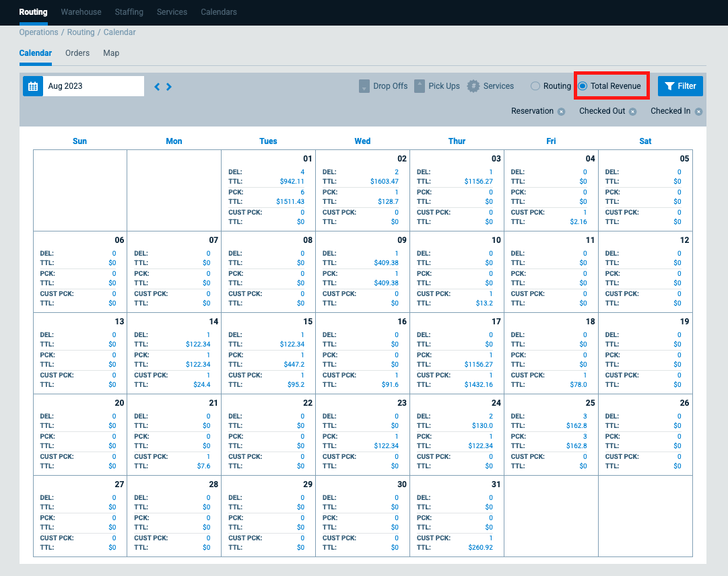Screen dimensions: 728x576
Task: Click PCK count 6 on Aug 01
Action: pos(302,192)
